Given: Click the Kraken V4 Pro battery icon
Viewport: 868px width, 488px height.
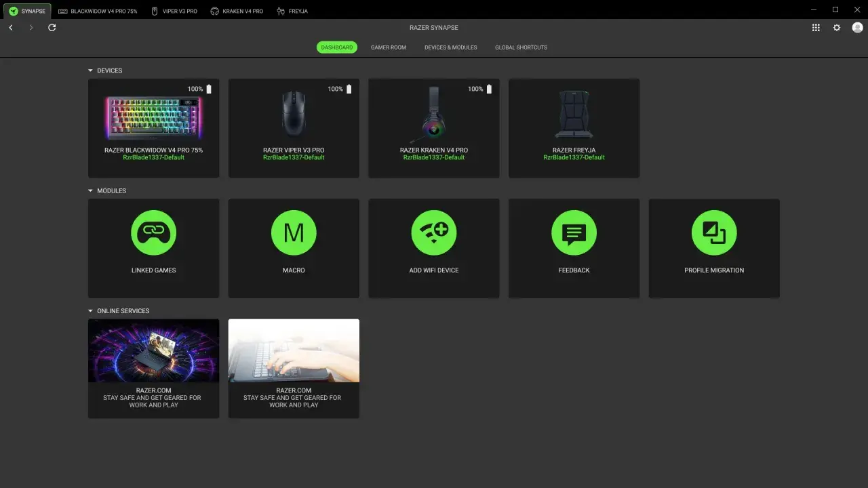Looking at the screenshot, I should pos(489,89).
